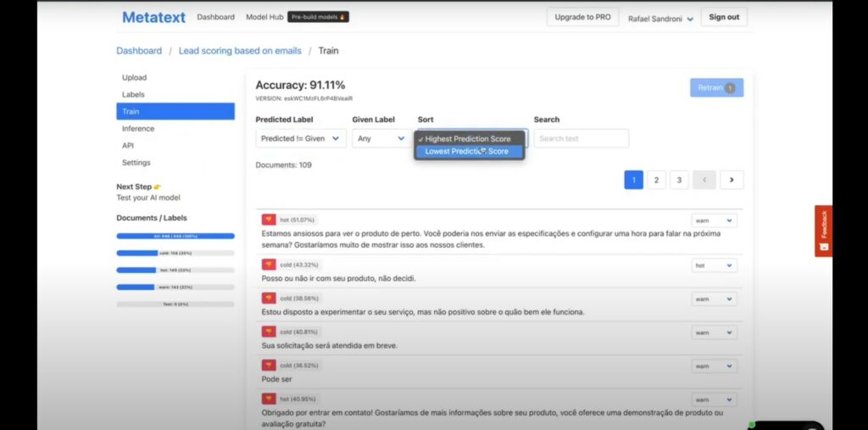This screenshot has width=868, height=430.
Task: Expand the Given Label 'Any' dropdown
Action: [x=381, y=138]
